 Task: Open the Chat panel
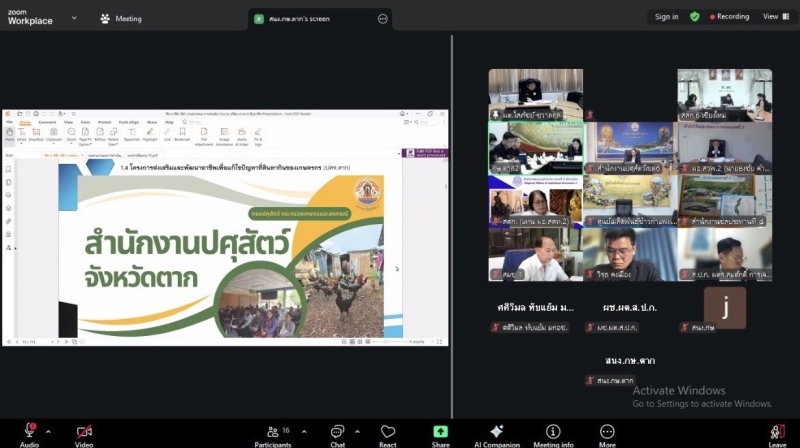338,432
